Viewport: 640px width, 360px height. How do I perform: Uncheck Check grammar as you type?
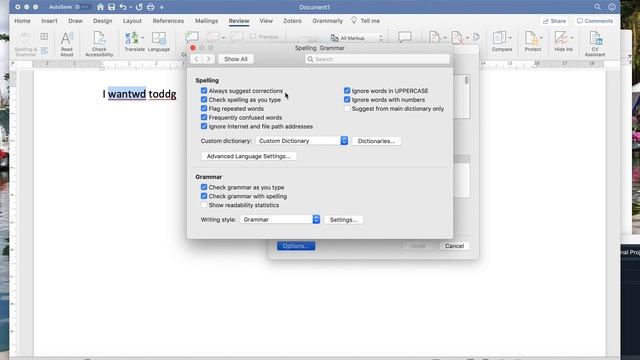[x=204, y=187]
